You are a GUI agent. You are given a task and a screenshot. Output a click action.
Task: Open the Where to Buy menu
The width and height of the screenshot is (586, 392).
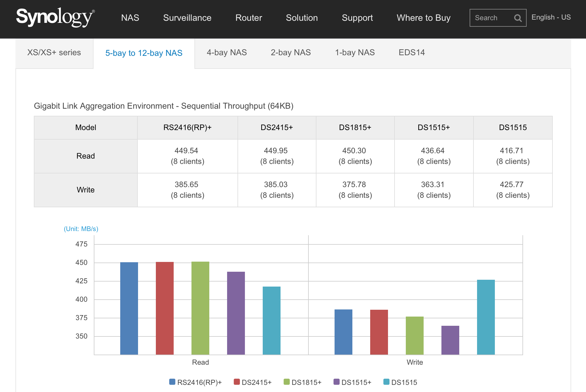click(x=424, y=18)
